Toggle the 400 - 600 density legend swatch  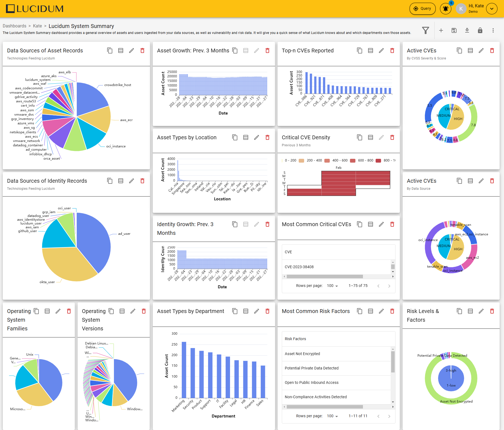click(x=327, y=160)
